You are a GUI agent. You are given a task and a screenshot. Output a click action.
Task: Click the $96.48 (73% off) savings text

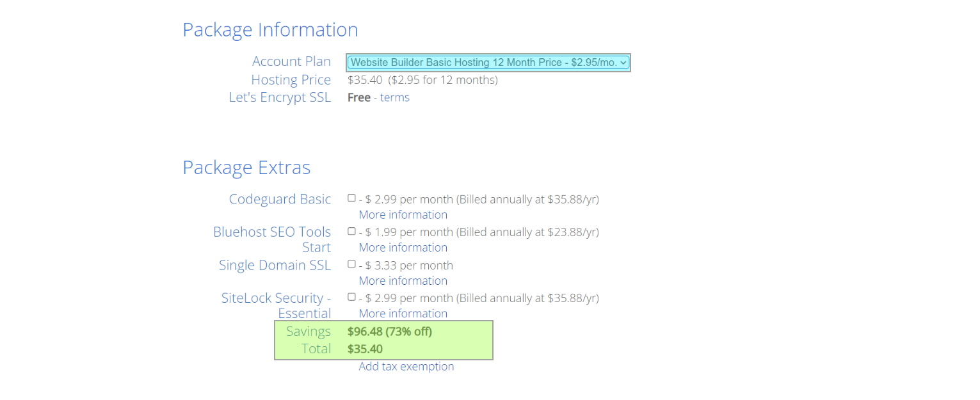pyautogui.click(x=390, y=332)
